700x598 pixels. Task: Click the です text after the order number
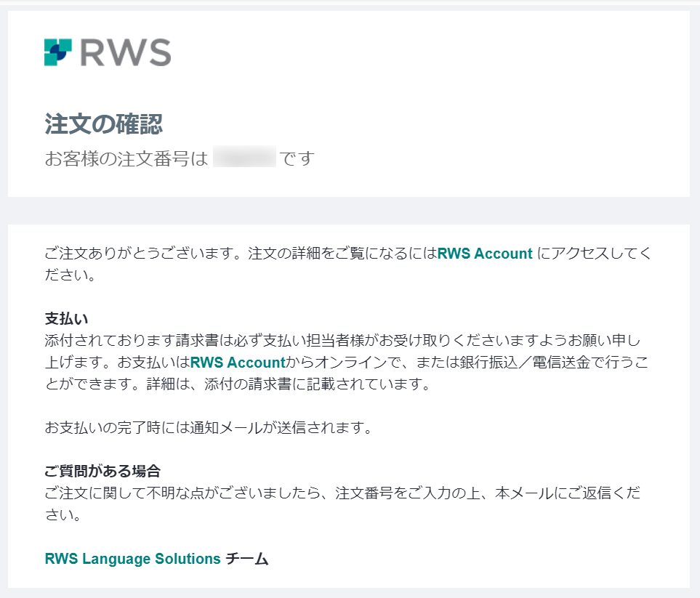[297, 158]
